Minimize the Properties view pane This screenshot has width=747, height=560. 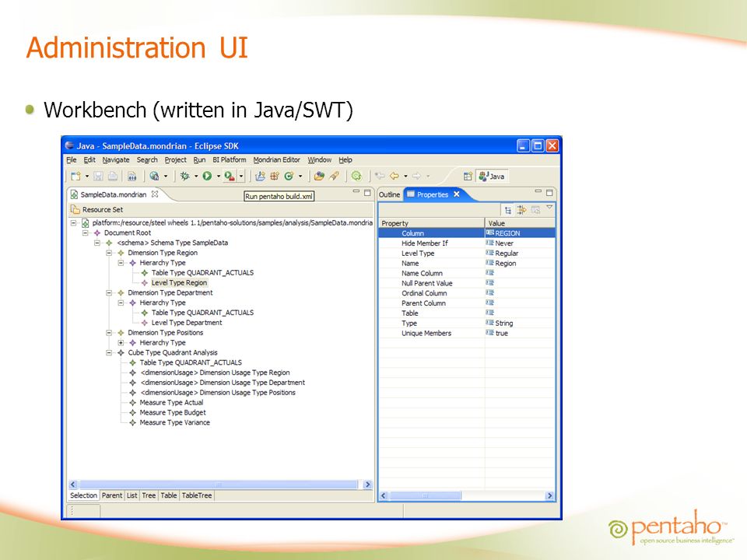pos(538,191)
